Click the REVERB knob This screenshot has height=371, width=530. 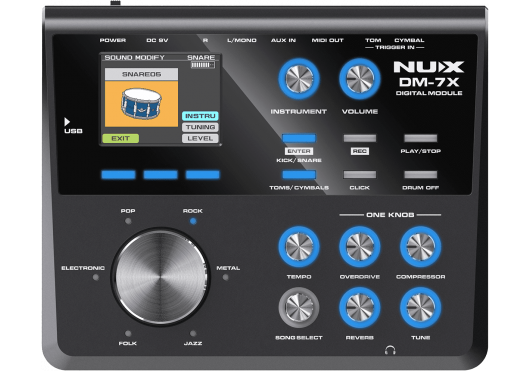pos(360,307)
